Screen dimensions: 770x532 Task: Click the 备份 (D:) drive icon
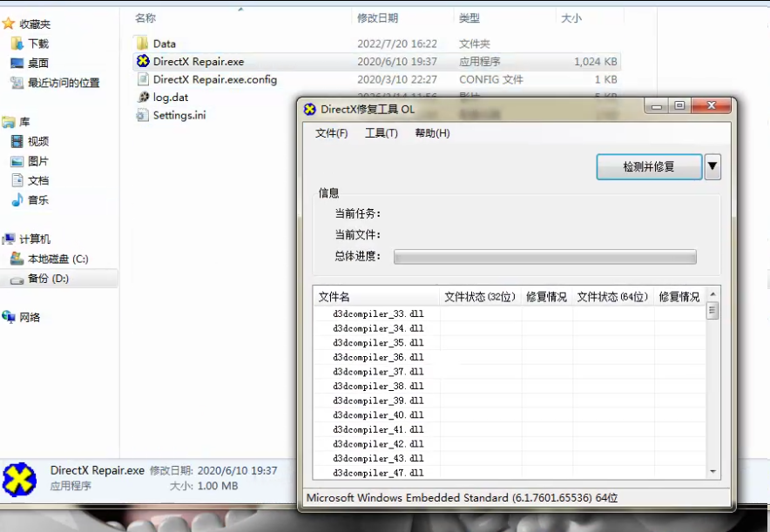coord(17,279)
